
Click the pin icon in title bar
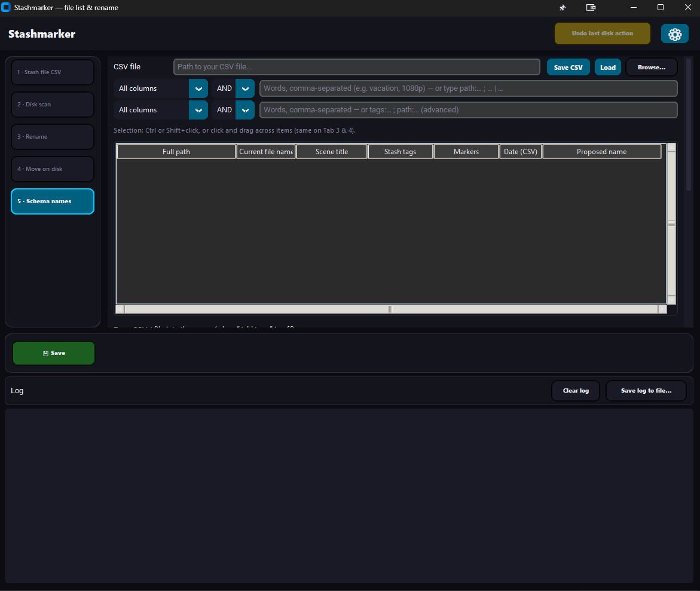562,8
